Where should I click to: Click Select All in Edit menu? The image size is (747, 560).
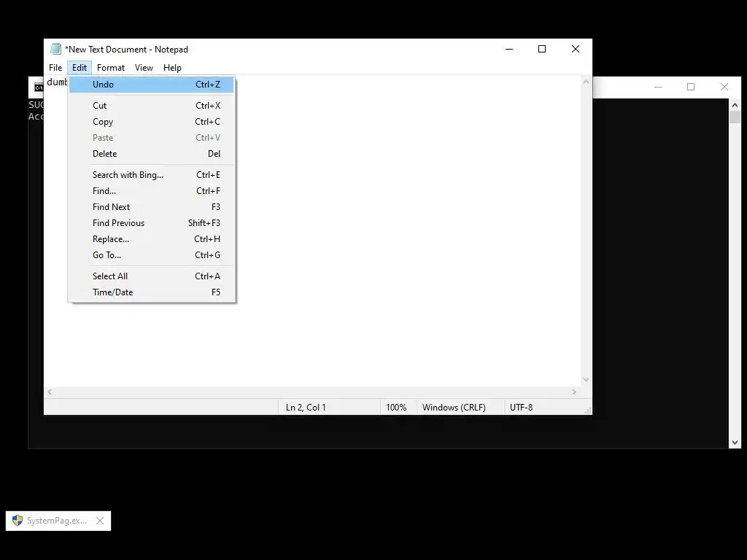click(152, 276)
